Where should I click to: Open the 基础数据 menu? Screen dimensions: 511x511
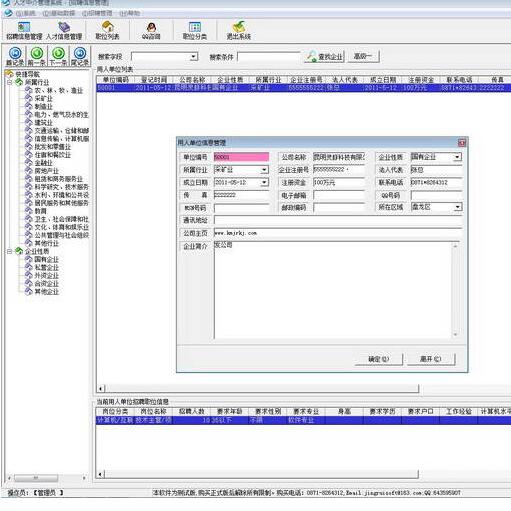pos(59,13)
